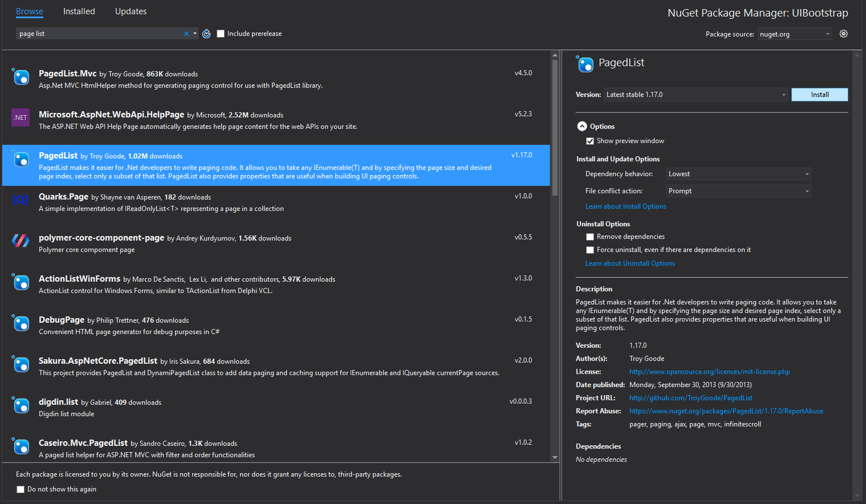Click the DebugPage package icon
This screenshot has width=866, height=504.
(21, 323)
